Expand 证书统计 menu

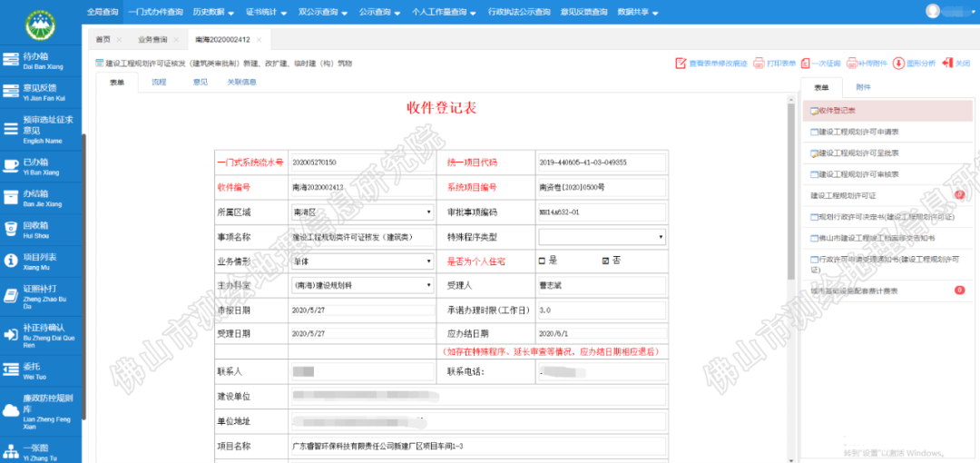[x=266, y=12]
